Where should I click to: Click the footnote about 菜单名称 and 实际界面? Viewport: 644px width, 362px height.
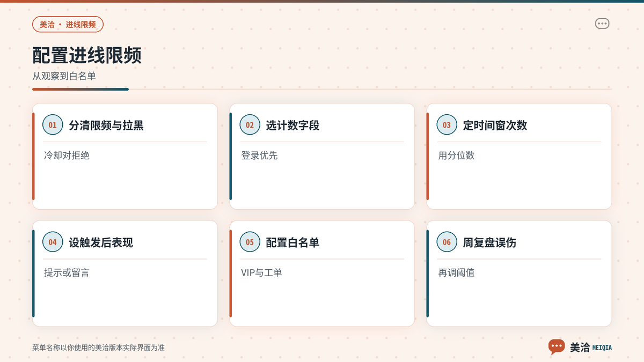point(98,348)
